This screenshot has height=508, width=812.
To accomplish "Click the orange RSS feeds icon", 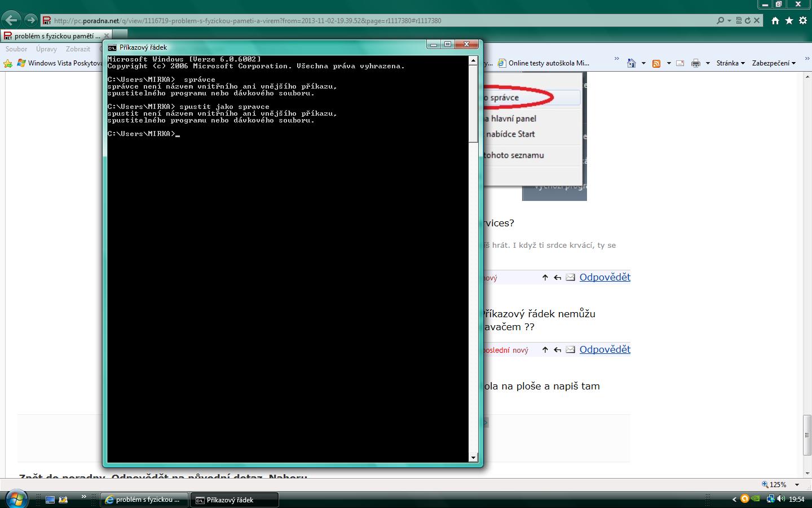I will 656,63.
